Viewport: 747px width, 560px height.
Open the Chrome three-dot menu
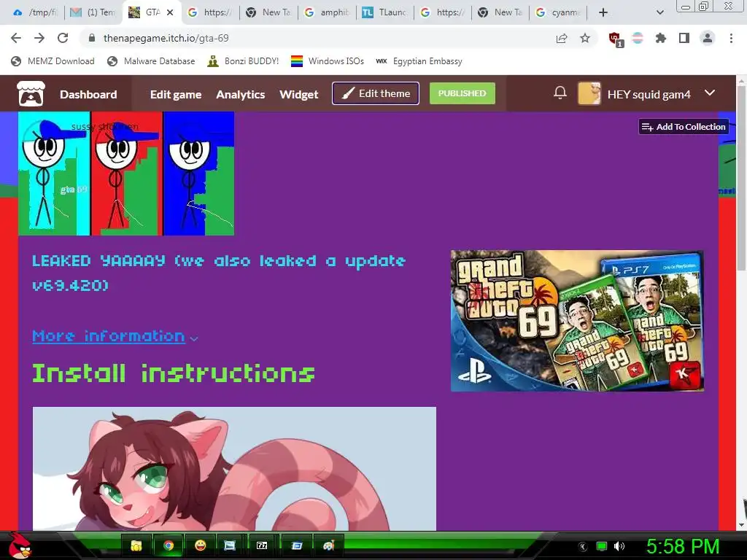[x=731, y=39]
